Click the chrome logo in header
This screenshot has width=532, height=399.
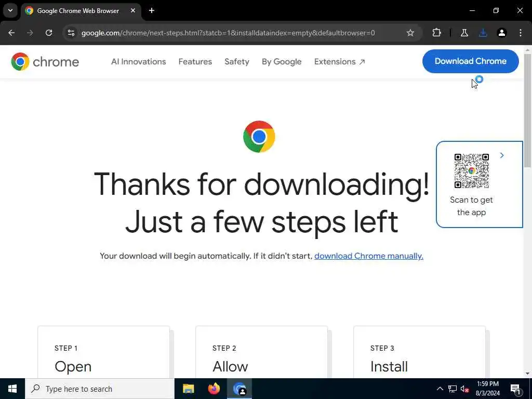(x=45, y=62)
